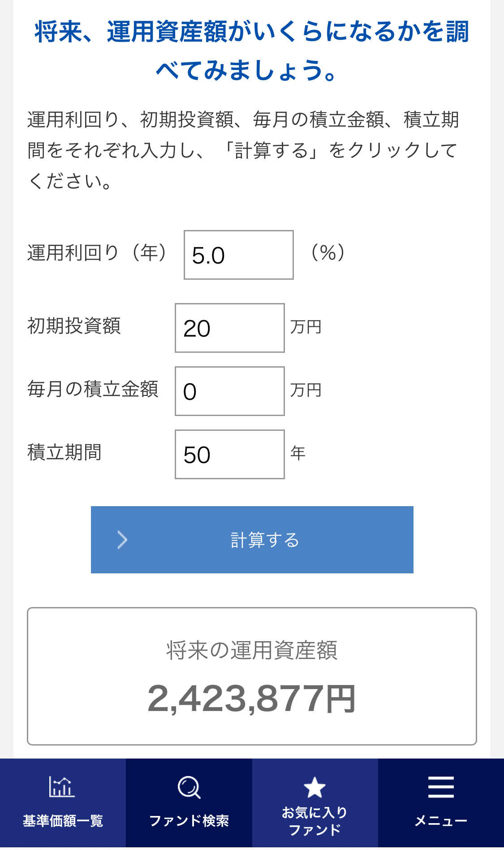Click the 初期投資額 label
This screenshot has width=504, height=850.
74,326
